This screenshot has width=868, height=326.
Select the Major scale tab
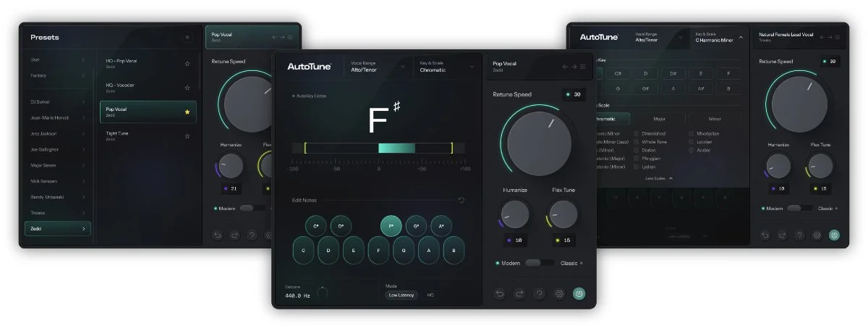pos(659,119)
